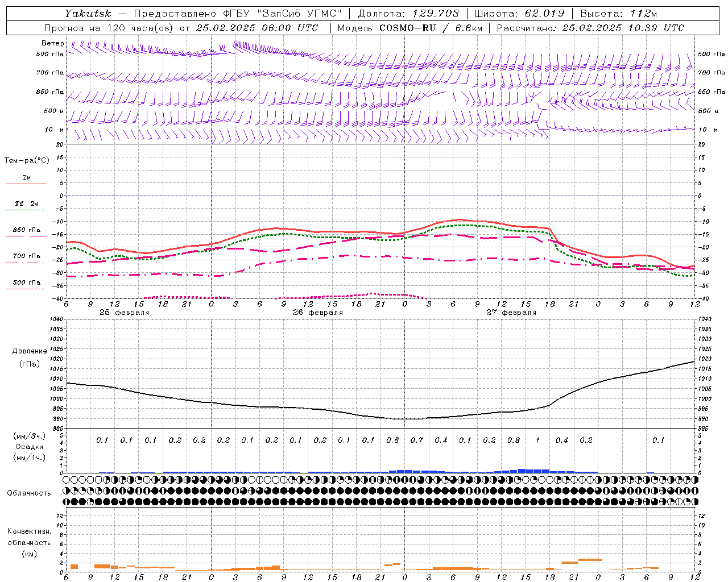Click the forecast start time '06:00 UTC'
728x582 pixels.
pyautogui.click(x=290, y=27)
